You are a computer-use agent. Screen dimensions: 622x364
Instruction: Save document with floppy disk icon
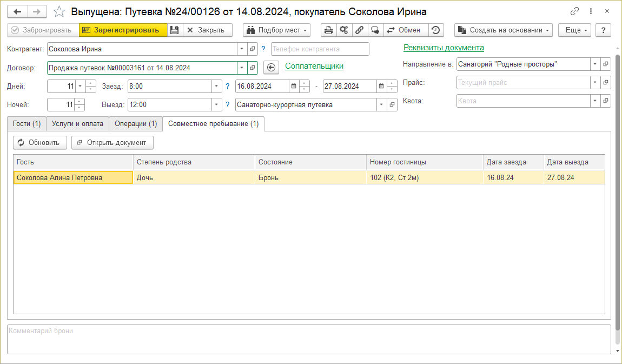pyautogui.click(x=175, y=30)
